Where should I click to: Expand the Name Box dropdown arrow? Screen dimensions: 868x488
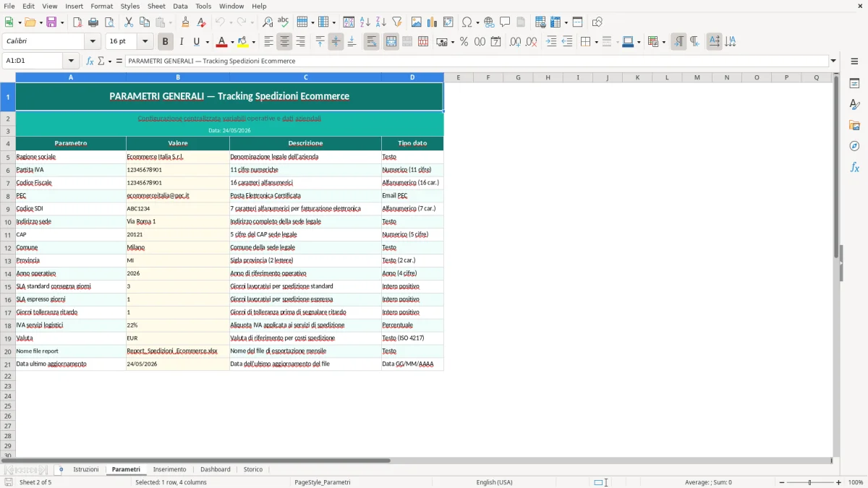tap(71, 61)
